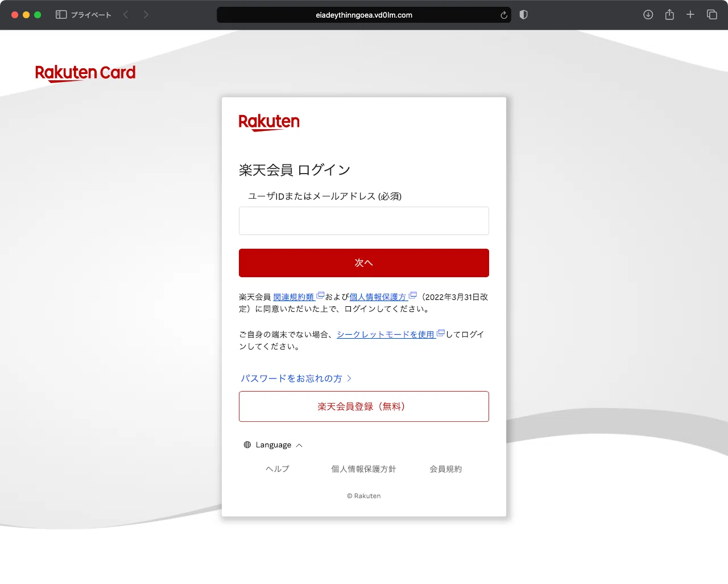Open a new tab with plus icon

(x=690, y=15)
